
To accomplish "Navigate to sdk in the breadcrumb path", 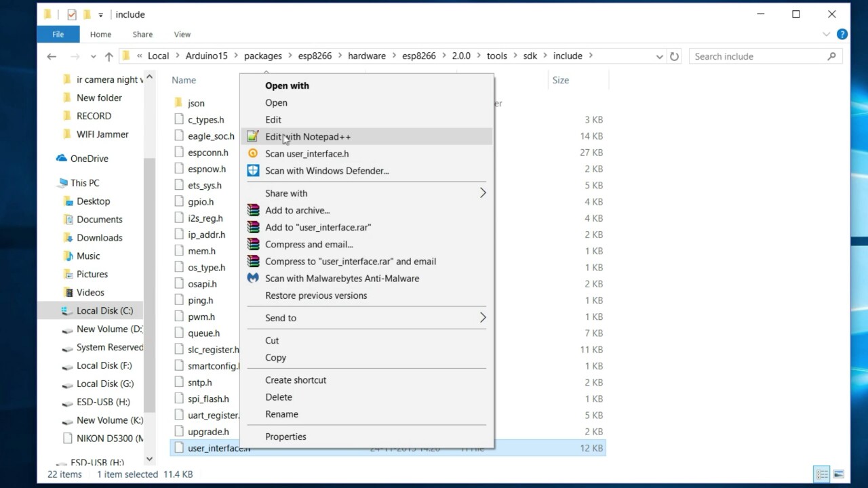I will tap(530, 56).
